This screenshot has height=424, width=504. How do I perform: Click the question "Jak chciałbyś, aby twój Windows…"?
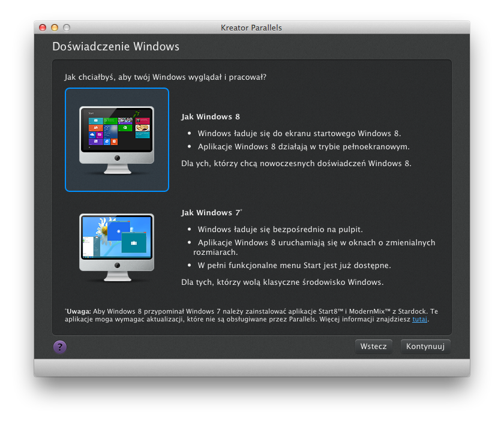[x=166, y=77]
